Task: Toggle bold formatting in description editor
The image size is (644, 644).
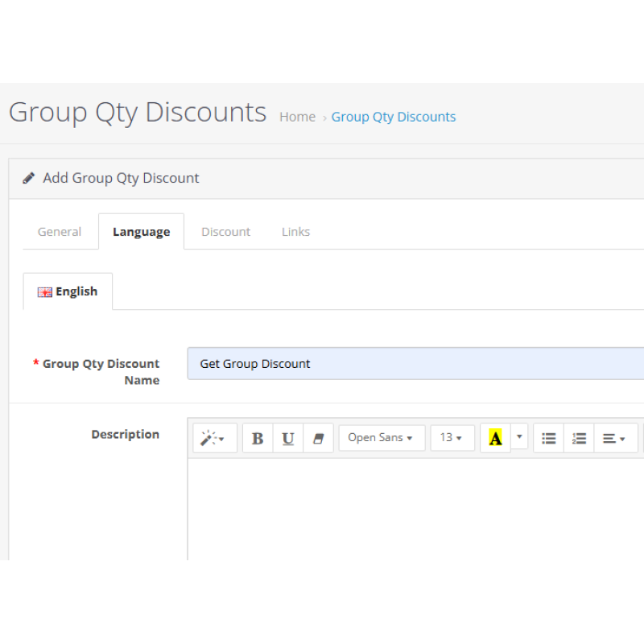Action: (x=258, y=438)
